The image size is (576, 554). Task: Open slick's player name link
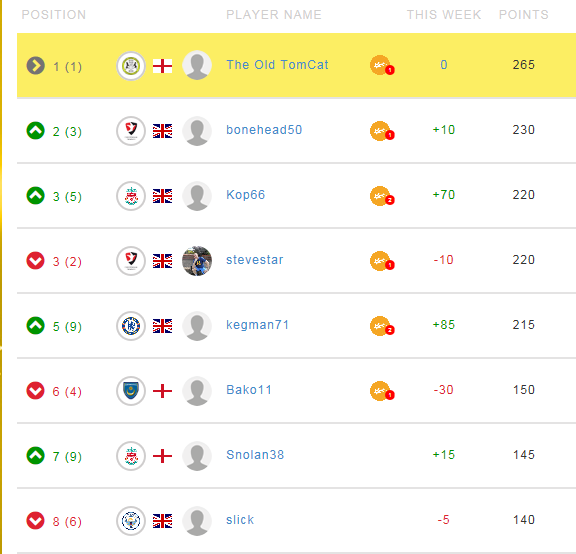click(240, 520)
